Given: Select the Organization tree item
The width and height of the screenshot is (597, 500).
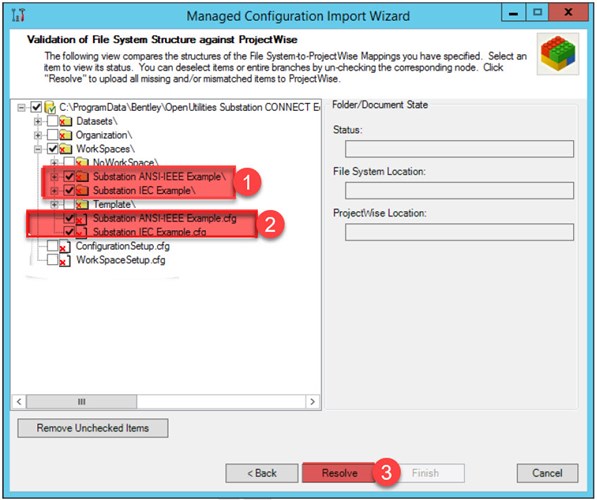Looking at the screenshot, I should tap(104, 135).
